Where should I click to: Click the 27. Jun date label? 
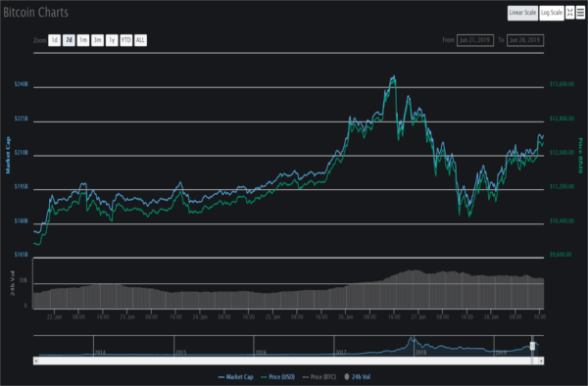418,317
